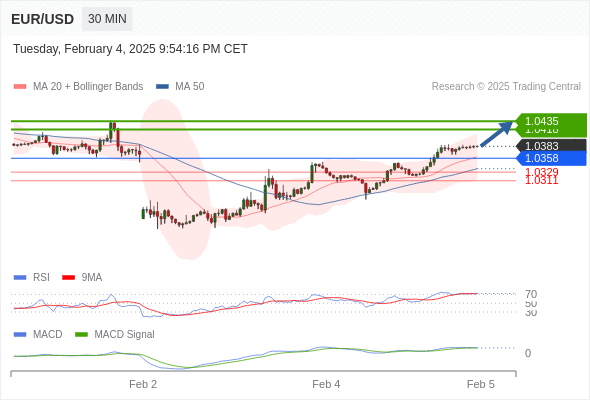590x400 pixels.
Task: Click the MACD blue legend swatch
Action: [20, 335]
